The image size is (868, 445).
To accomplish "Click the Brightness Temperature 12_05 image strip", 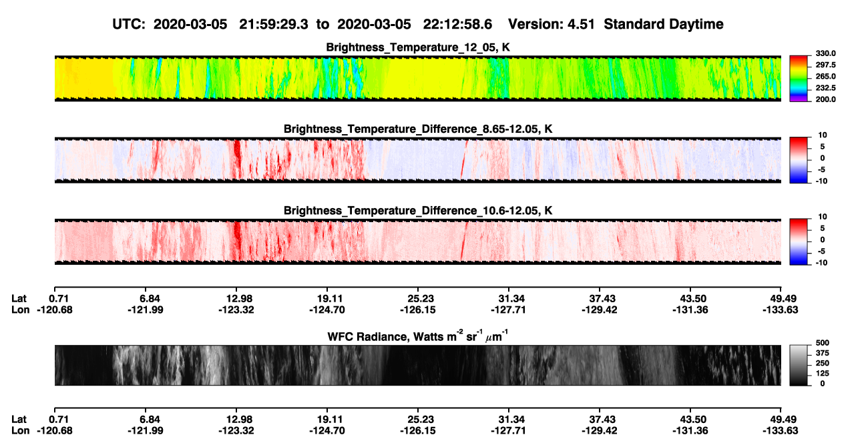I will 417,78.
